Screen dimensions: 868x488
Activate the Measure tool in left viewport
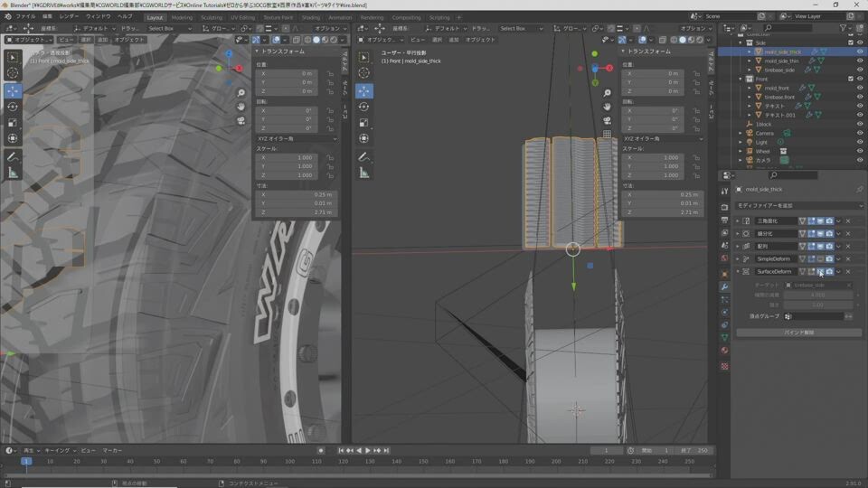click(x=13, y=173)
